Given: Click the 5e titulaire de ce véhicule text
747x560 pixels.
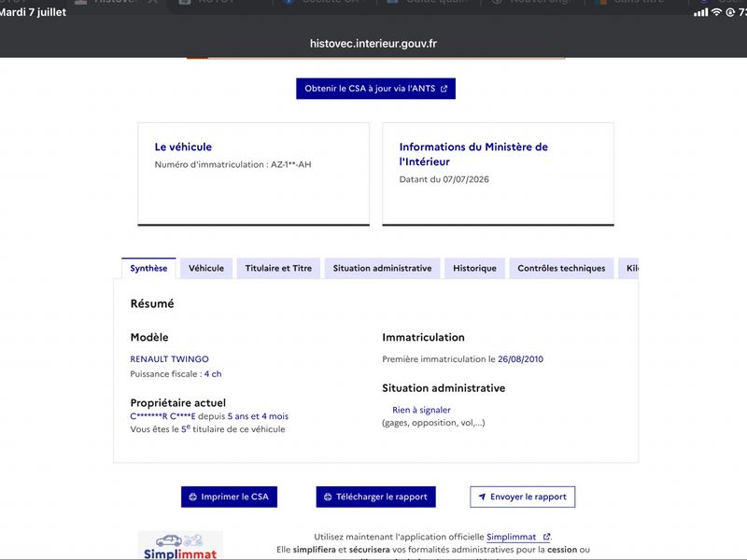Looking at the screenshot, I should tap(233, 429).
